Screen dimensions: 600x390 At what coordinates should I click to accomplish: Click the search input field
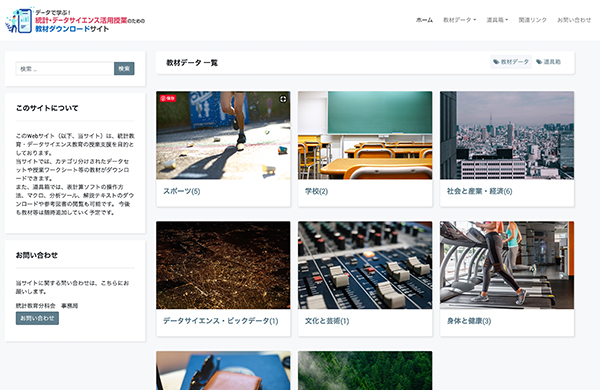point(65,69)
